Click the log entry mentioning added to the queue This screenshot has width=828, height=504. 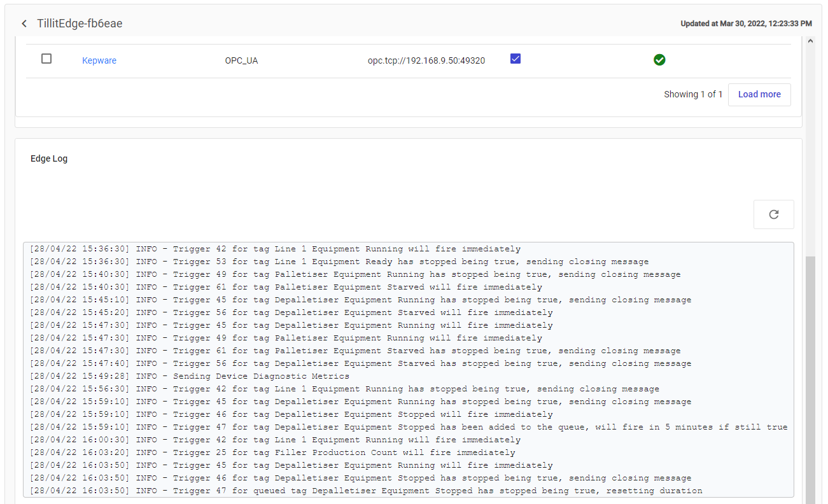(408, 427)
